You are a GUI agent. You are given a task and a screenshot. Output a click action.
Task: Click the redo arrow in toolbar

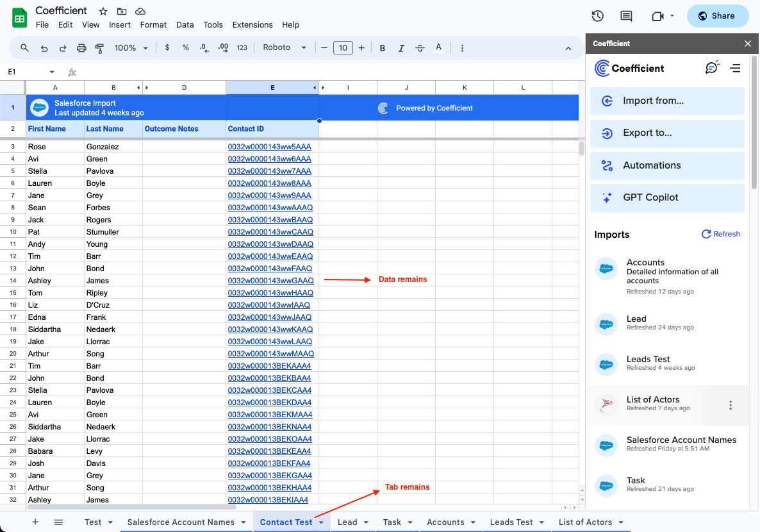[63, 47]
